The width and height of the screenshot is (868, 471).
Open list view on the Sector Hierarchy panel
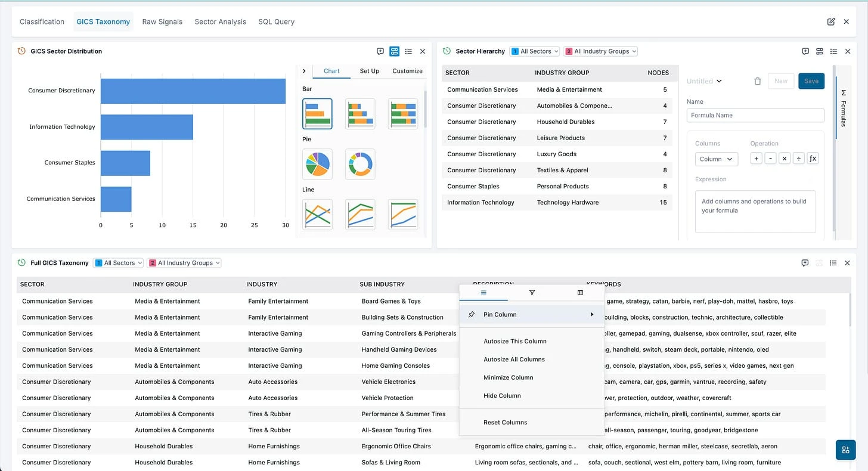pos(833,51)
